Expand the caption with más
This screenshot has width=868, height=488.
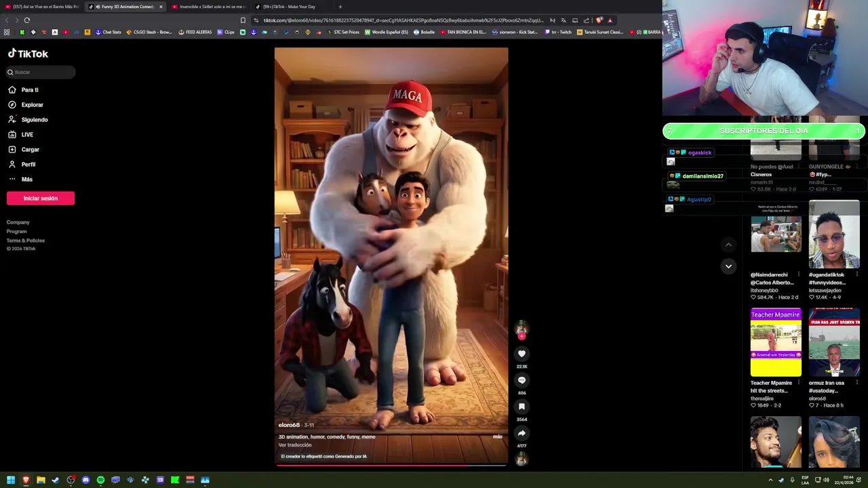click(x=498, y=436)
